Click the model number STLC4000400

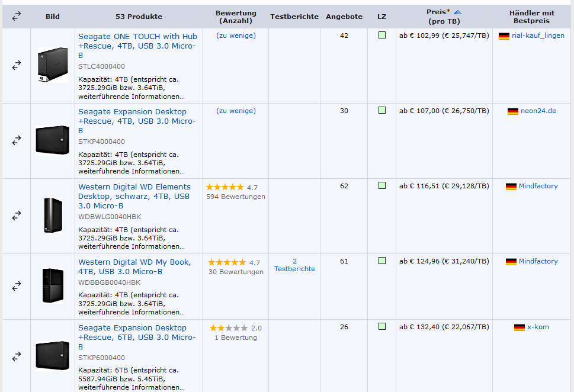pos(101,66)
